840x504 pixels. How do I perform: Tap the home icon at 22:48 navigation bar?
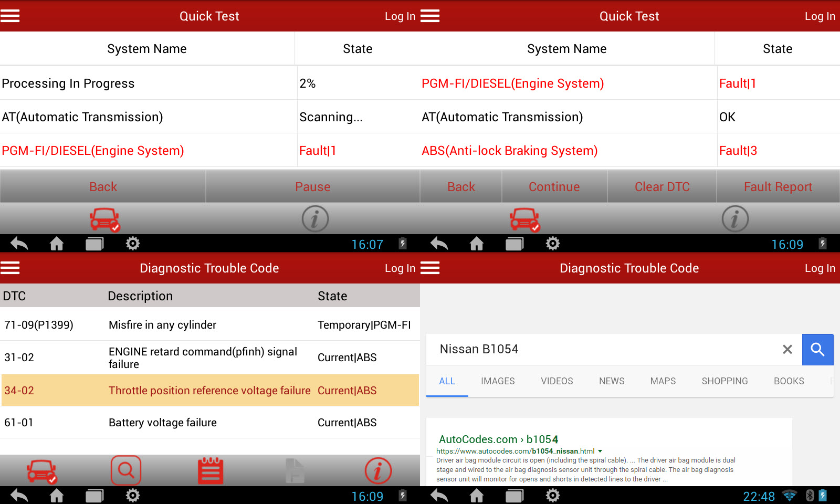tap(477, 496)
